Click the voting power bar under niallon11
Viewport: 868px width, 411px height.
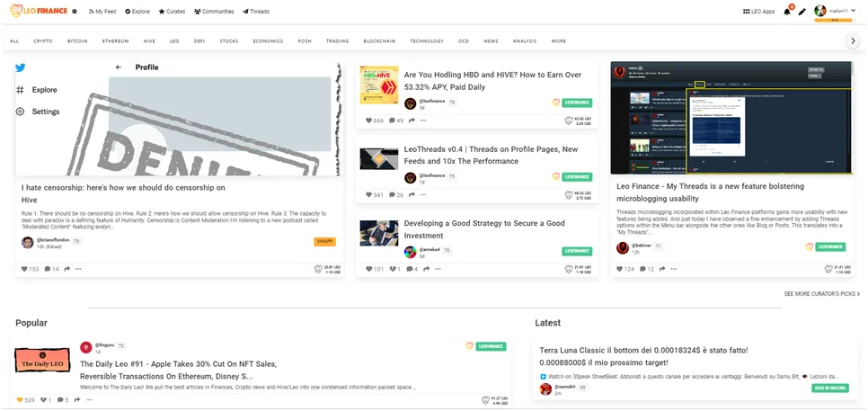(x=833, y=21)
